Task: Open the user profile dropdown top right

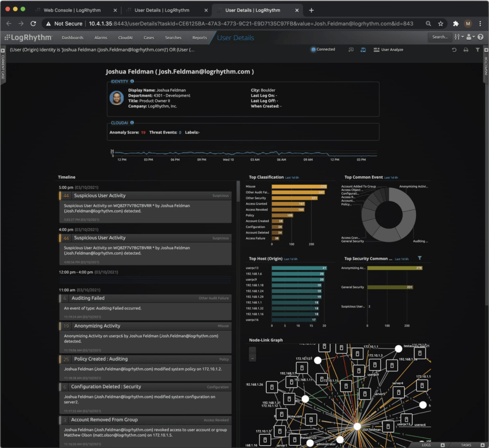Action: click(470, 37)
